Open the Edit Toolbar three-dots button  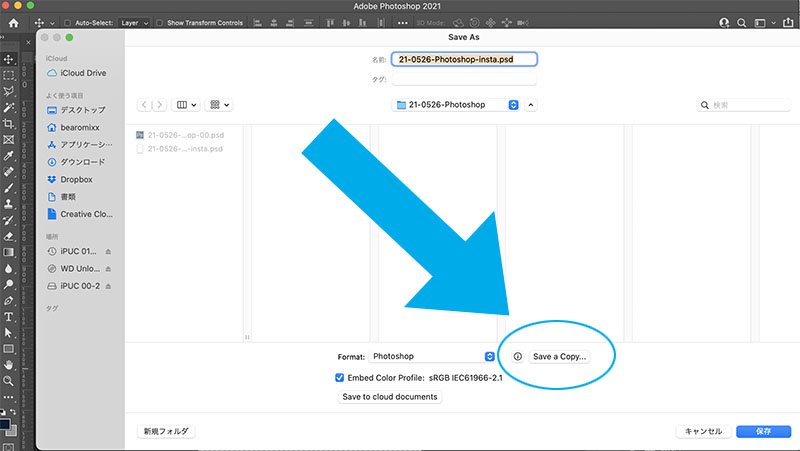(x=9, y=397)
